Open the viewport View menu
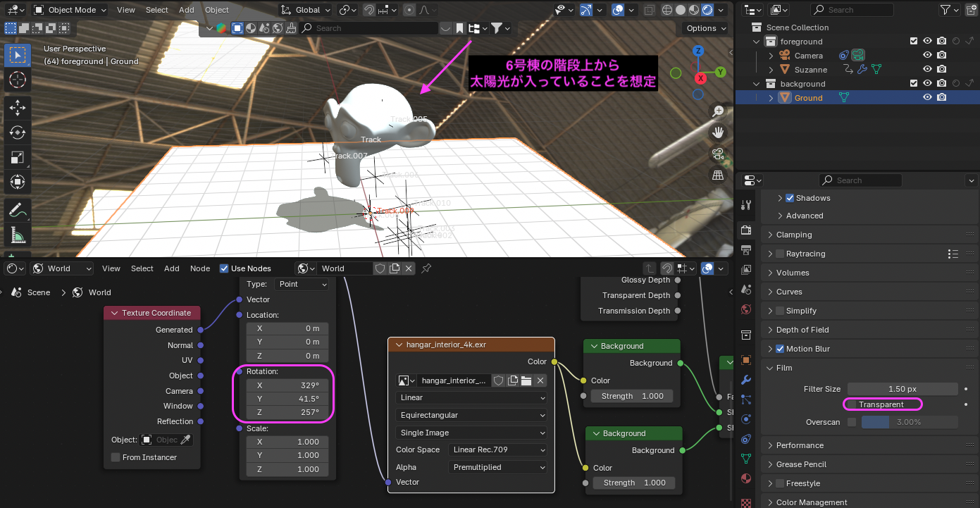Screen dimensions: 980x508 pos(126,10)
